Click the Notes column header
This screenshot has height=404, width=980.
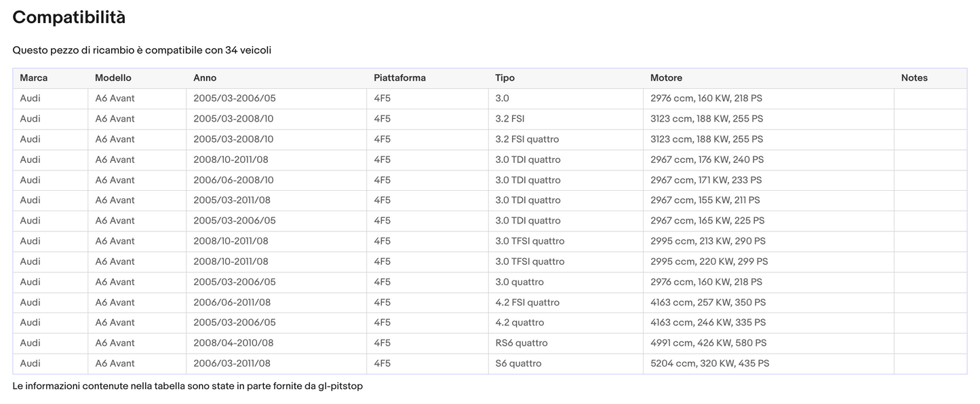click(914, 78)
